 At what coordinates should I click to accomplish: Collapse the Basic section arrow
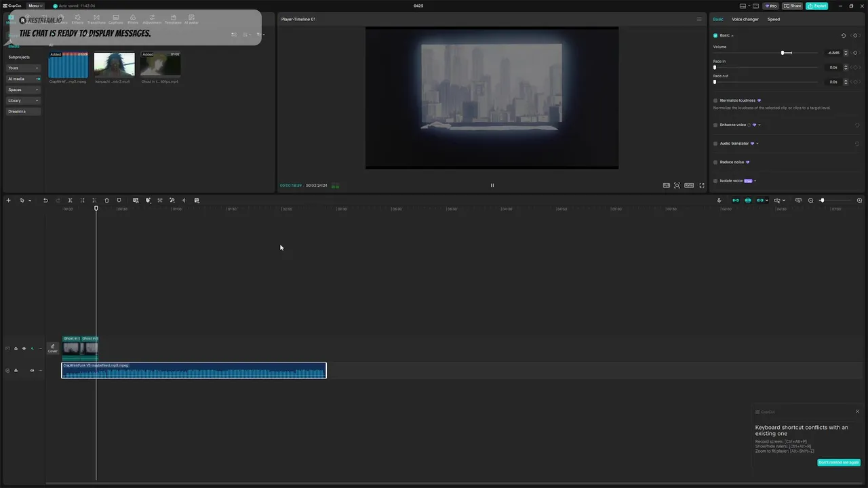click(732, 35)
